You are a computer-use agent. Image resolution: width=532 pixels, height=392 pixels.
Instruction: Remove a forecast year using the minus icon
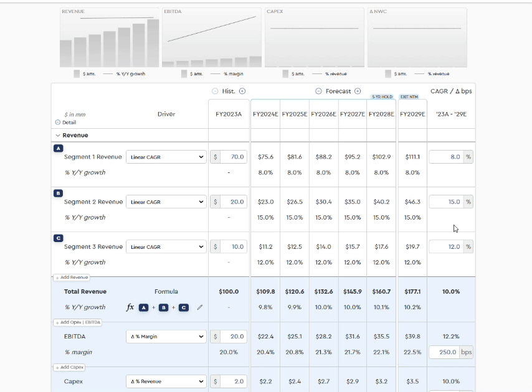tap(318, 91)
